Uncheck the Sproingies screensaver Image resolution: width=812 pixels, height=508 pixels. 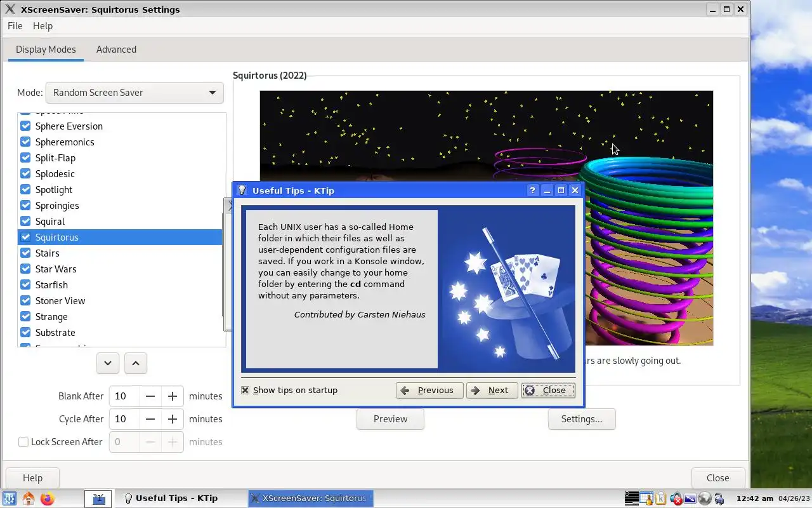(x=25, y=205)
